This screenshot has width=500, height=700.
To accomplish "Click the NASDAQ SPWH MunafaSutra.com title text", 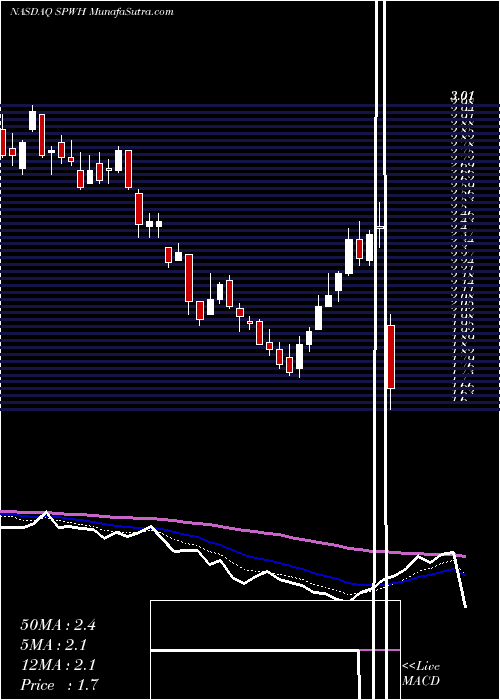I will [x=91, y=12].
